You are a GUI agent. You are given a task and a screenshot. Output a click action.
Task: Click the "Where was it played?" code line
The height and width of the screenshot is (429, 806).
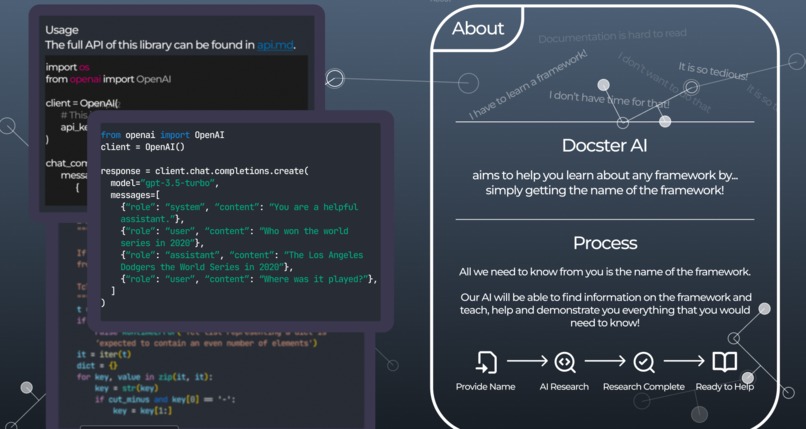click(x=249, y=279)
